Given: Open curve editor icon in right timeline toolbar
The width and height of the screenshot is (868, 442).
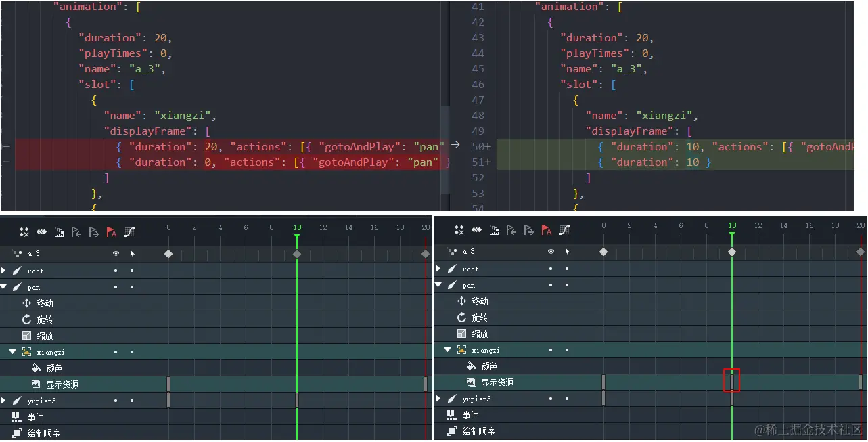Looking at the screenshot, I should point(564,230).
